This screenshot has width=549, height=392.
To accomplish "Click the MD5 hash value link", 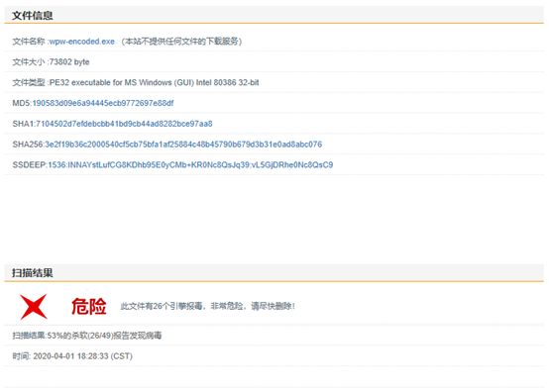I will click(x=103, y=103).
